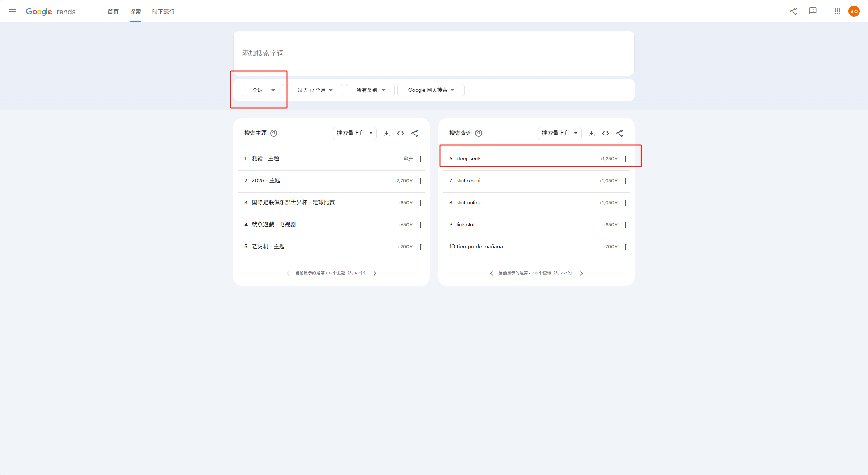Screen dimensions: 868x475
Task: Switch to the 时下流行 tab
Action: pos(163,12)
